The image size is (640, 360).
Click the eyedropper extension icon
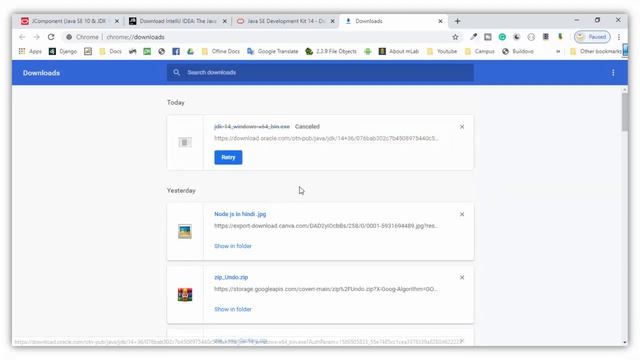coord(473,37)
